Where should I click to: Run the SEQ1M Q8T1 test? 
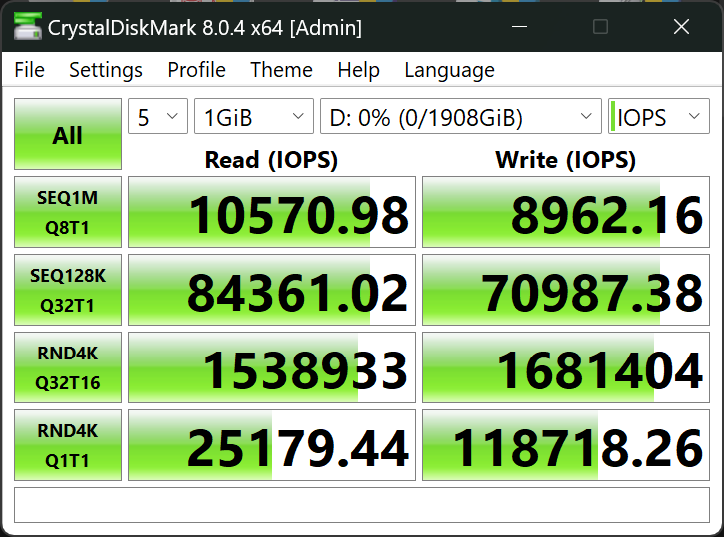coord(68,212)
